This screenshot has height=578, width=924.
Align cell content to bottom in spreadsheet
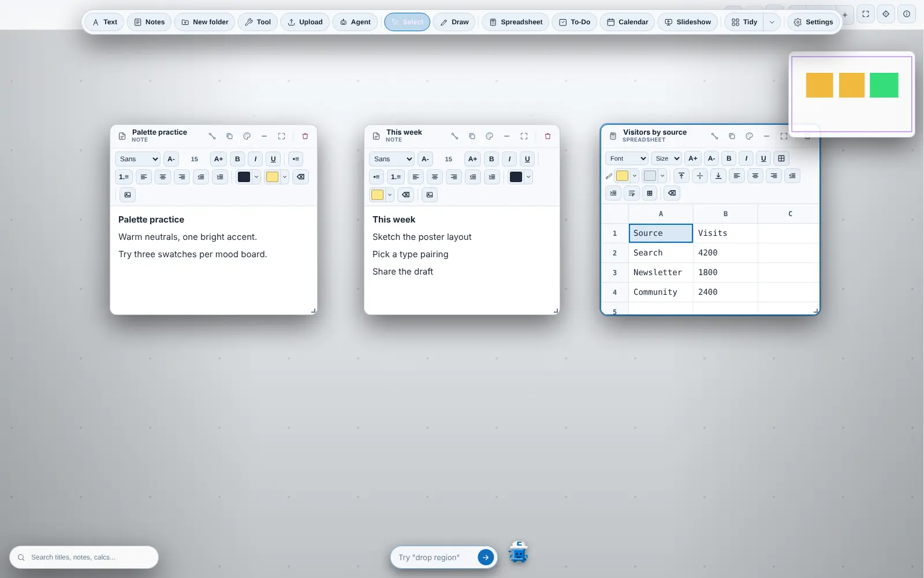point(718,176)
